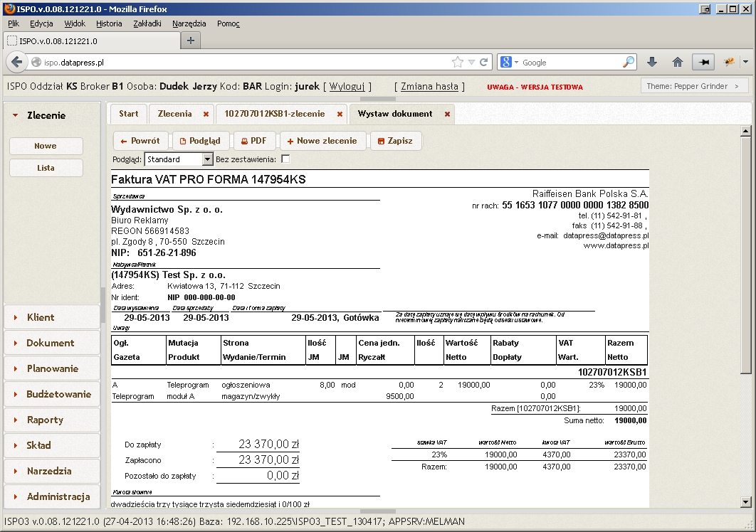Open the Firefox downloads arrow icon
Image resolution: width=756 pixels, height=532 pixels.
point(651,62)
